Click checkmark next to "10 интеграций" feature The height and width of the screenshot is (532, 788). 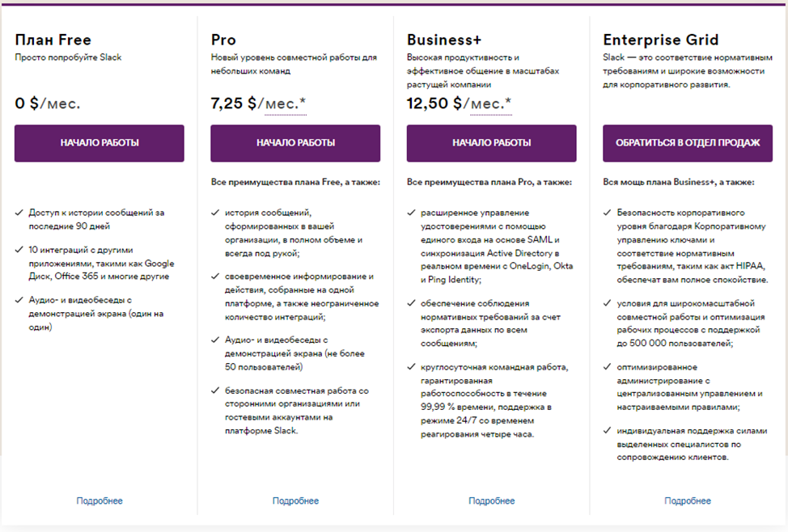click(x=19, y=250)
